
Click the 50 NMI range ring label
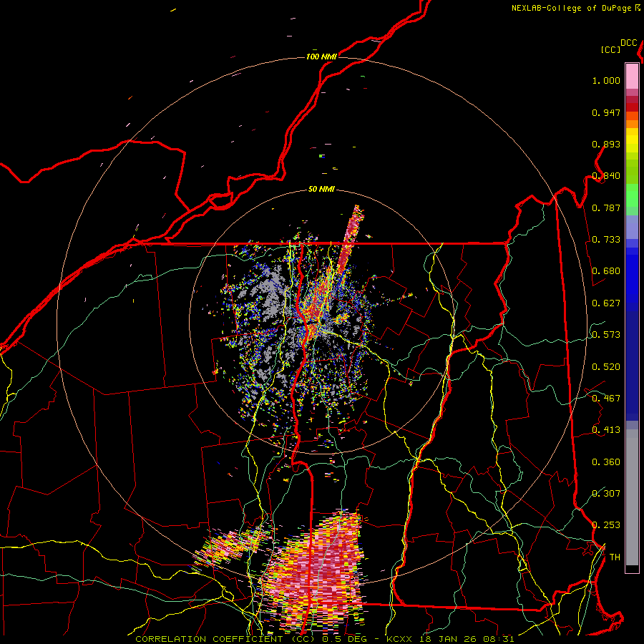click(321, 190)
